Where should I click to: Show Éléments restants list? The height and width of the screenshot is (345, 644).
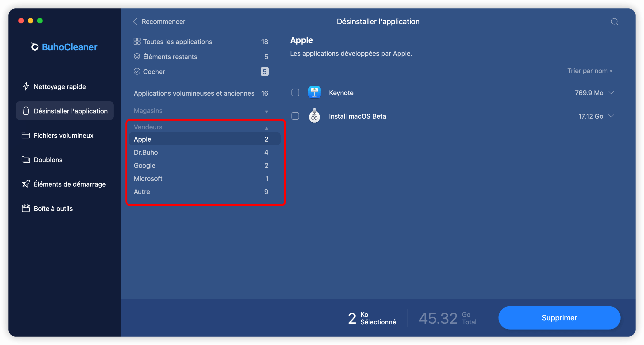pyautogui.click(x=201, y=56)
